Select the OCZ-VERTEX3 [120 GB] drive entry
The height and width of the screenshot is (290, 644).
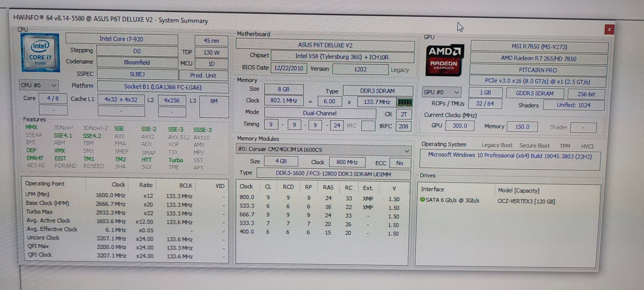point(526,201)
